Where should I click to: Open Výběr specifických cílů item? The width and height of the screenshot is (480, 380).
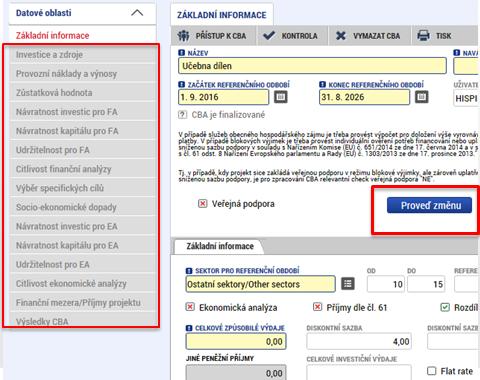coord(83,188)
